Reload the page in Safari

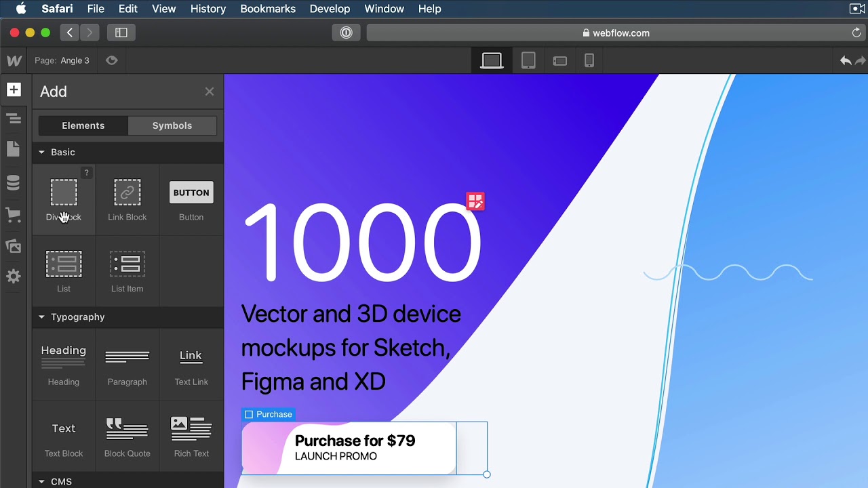(x=856, y=33)
